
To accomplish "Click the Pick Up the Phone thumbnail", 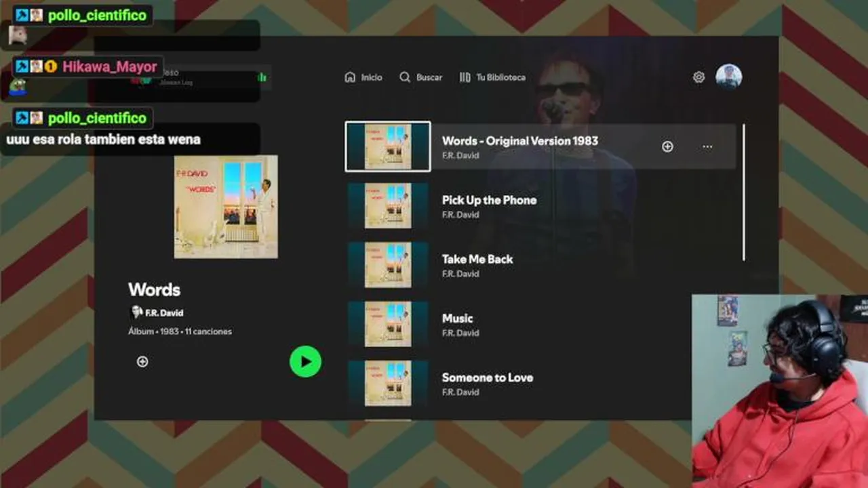I will coord(388,205).
